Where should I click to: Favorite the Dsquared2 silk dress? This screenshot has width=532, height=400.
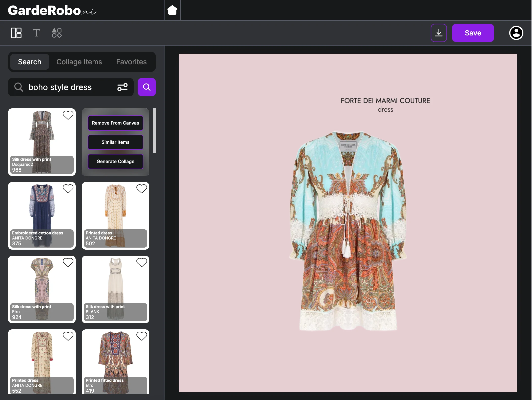click(x=68, y=115)
